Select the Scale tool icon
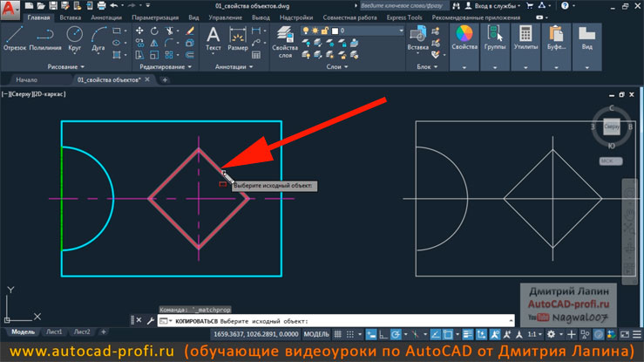 point(154,55)
